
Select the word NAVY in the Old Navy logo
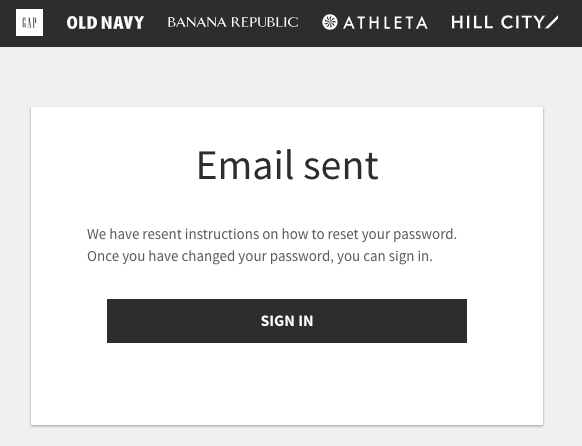pyautogui.click(x=122, y=23)
